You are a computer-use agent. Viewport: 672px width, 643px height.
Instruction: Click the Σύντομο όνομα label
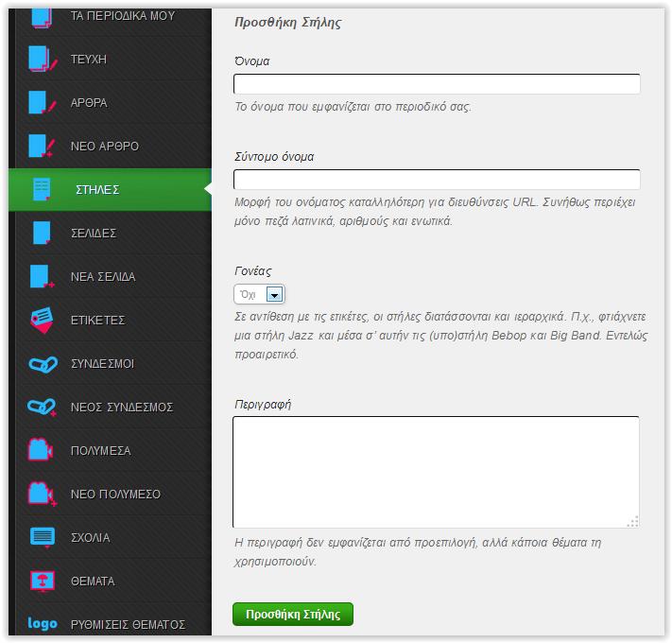tap(274, 157)
